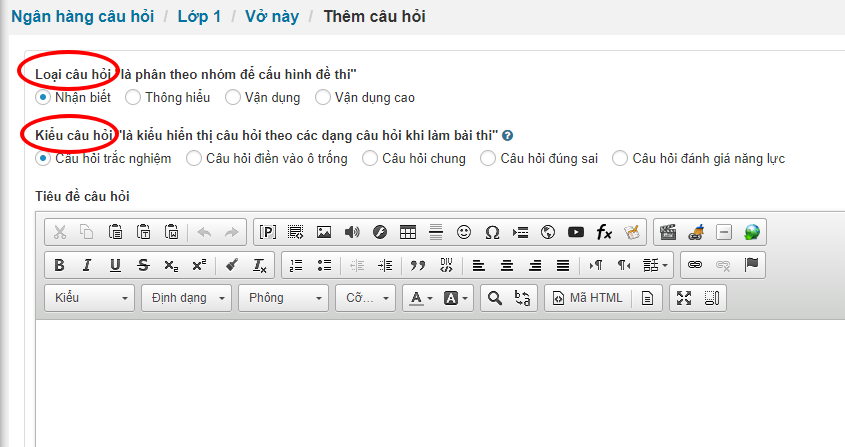Insert special character Omega icon
Screen dimensions: 845x447
point(492,232)
